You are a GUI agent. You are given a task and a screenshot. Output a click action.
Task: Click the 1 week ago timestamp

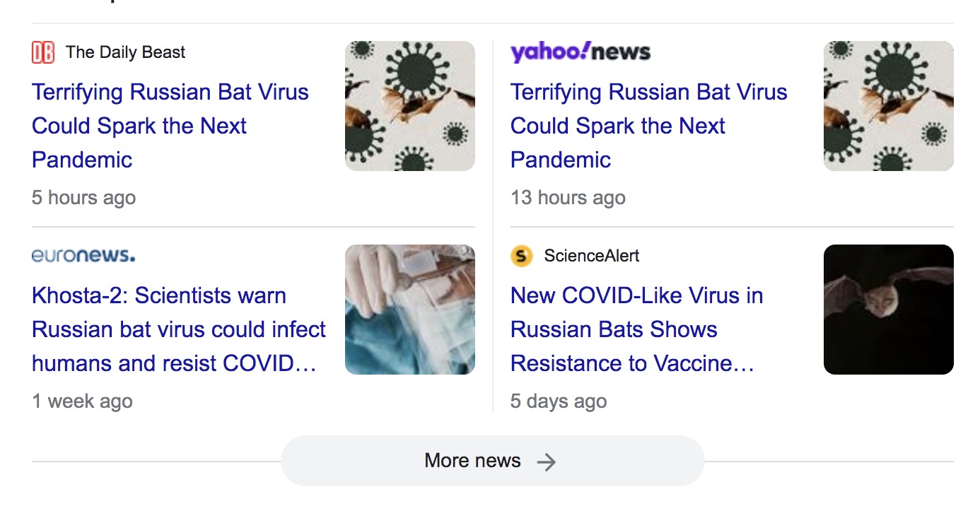click(x=82, y=401)
